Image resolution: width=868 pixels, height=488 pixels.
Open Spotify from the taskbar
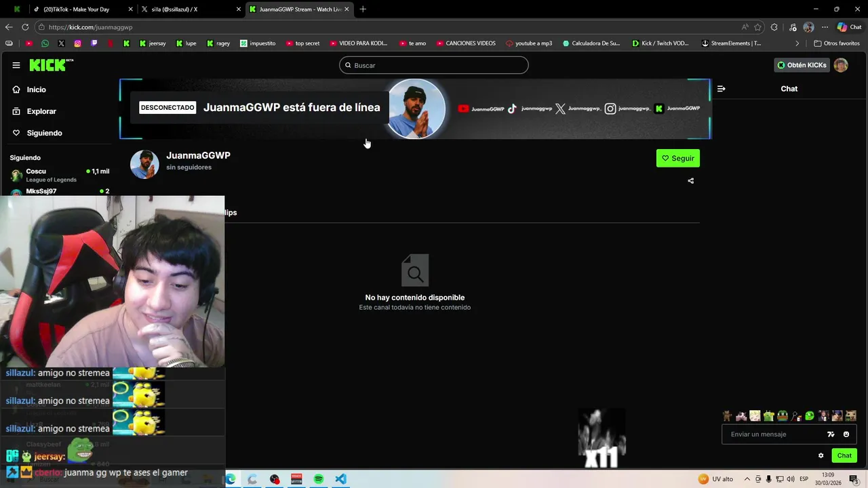point(319,479)
